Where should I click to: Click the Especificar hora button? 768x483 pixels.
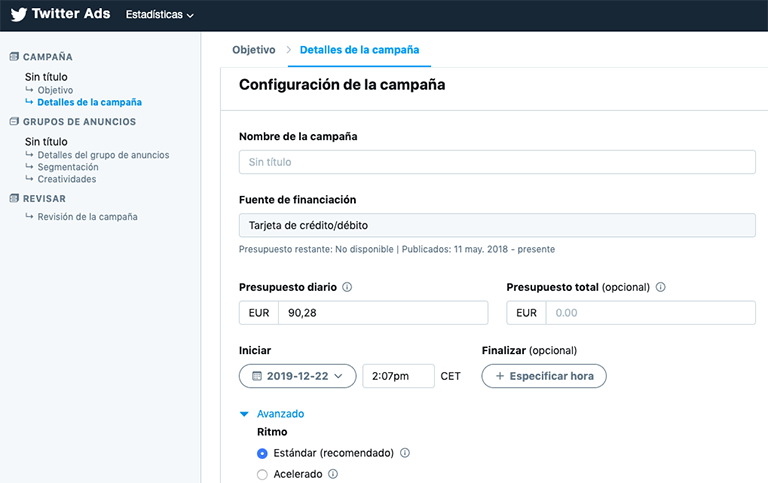coord(544,376)
